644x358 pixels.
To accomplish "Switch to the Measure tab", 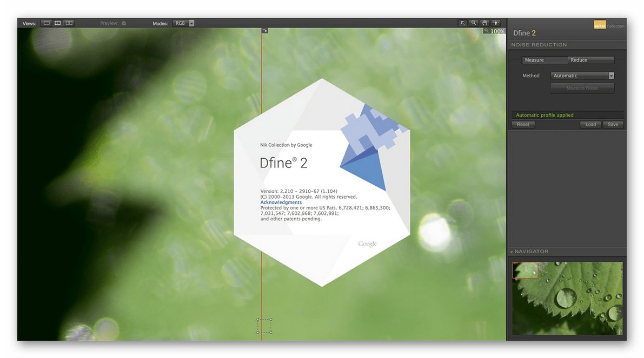I will click(x=544, y=60).
